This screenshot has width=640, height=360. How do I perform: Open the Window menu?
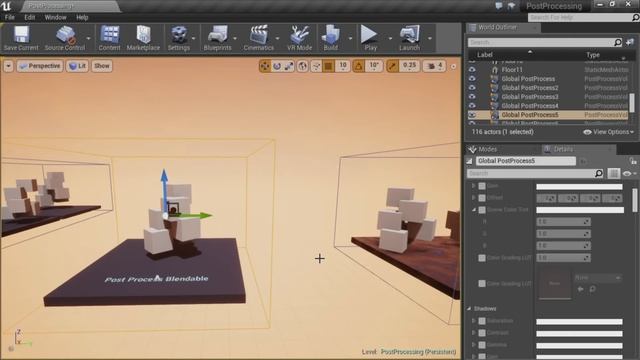pos(55,18)
